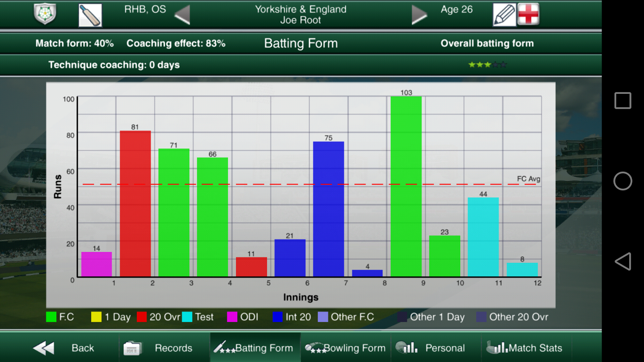The image size is (644, 362).
Task: Go to next player with right arrow
Action: (x=419, y=15)
